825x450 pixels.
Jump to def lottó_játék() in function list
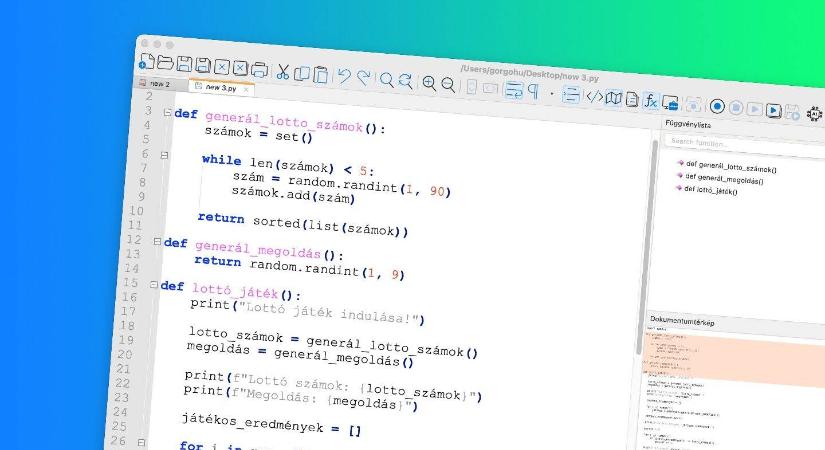coord(710,190)
